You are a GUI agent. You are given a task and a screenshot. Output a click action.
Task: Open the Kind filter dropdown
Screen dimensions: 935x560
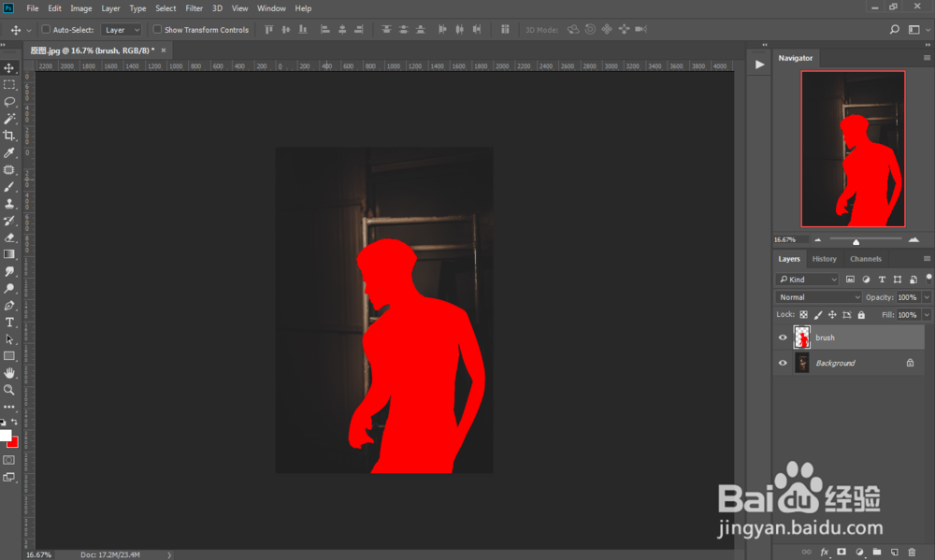point(807,280)
